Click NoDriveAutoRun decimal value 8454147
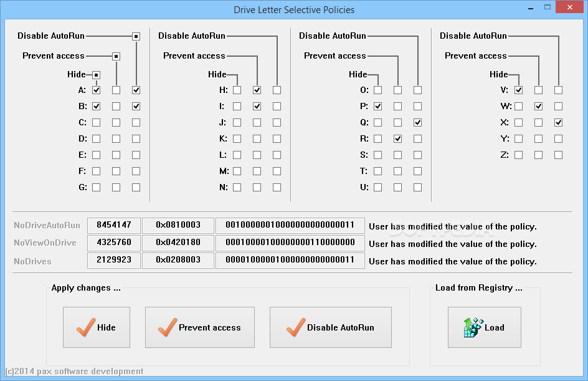The image size is (588, 381). [114, 225]
